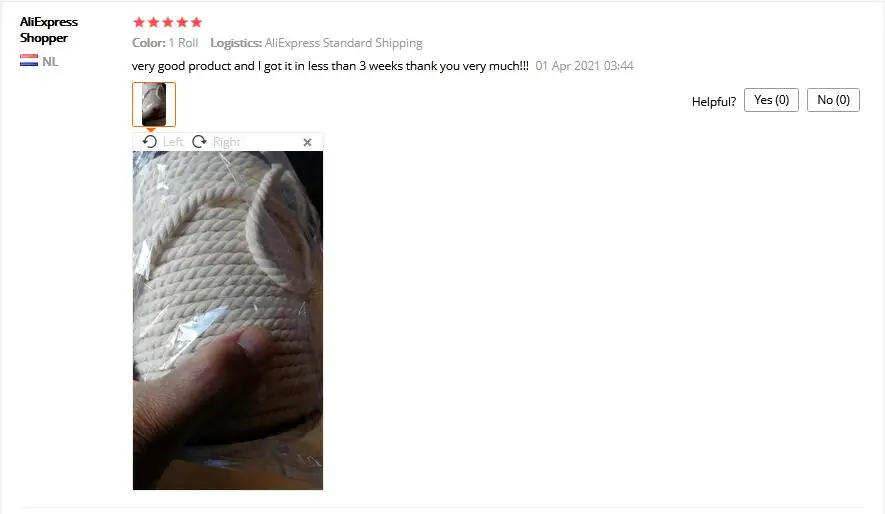Click the "Left" rotate label

click(173, 142)
